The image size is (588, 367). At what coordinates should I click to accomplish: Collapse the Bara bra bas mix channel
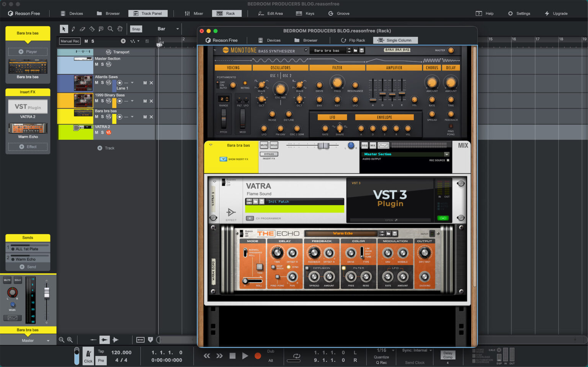click(x=211, y=145)
